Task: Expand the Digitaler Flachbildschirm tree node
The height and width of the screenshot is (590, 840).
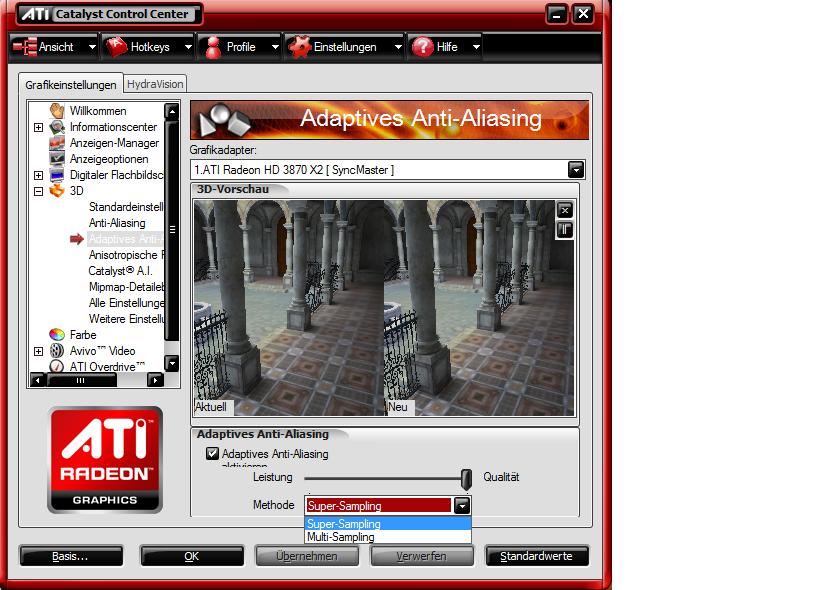Action: (x=39, y=175)
